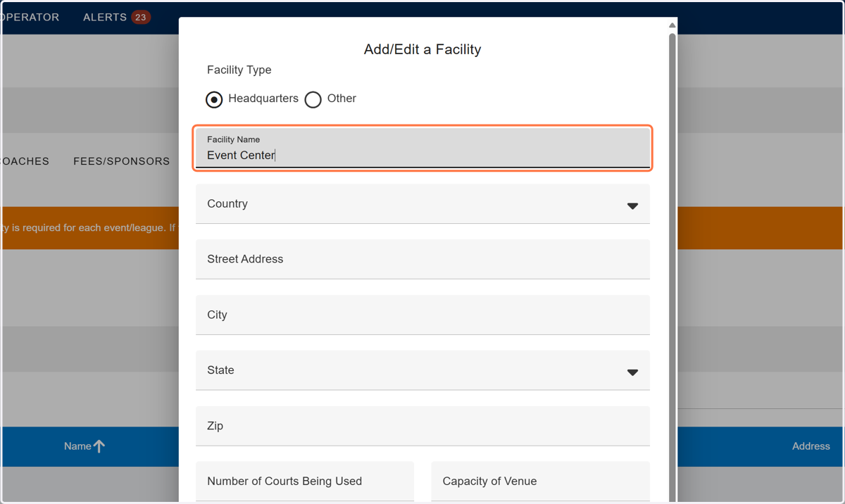Click the City input field
Viewport: 845px width, 504px height.
tap(423, 315)
